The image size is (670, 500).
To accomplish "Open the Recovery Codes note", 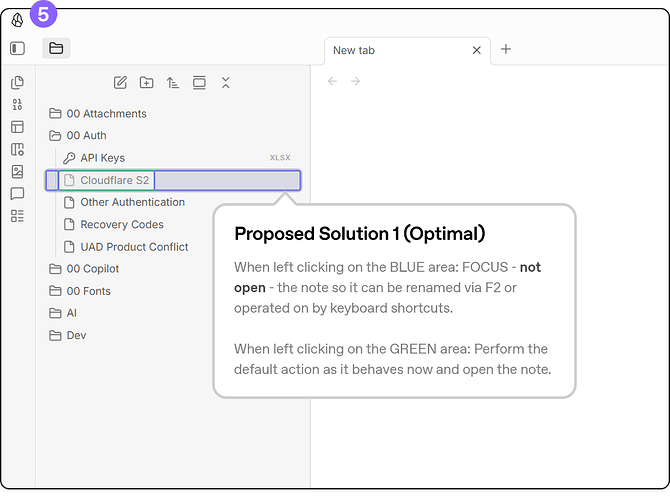I will point(121,225).
